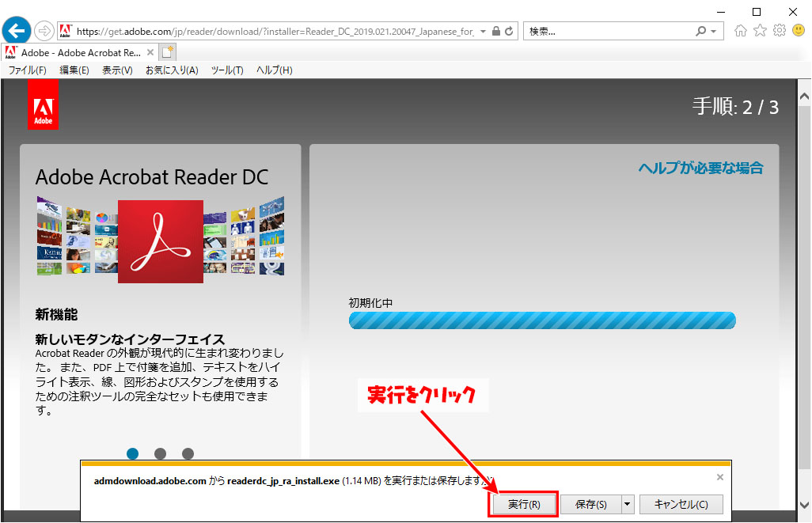Open a new tab button

[168, 52]
